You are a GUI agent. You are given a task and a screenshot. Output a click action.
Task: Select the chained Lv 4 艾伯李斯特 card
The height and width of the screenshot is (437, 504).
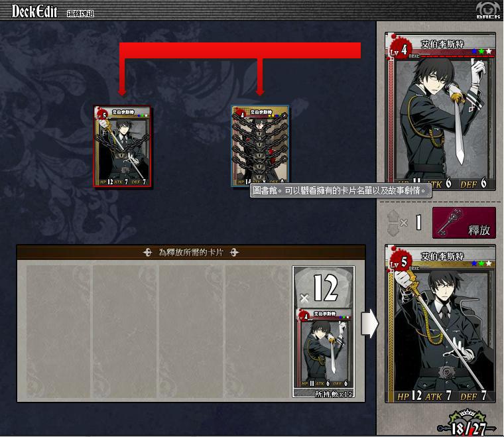(260, 145)
